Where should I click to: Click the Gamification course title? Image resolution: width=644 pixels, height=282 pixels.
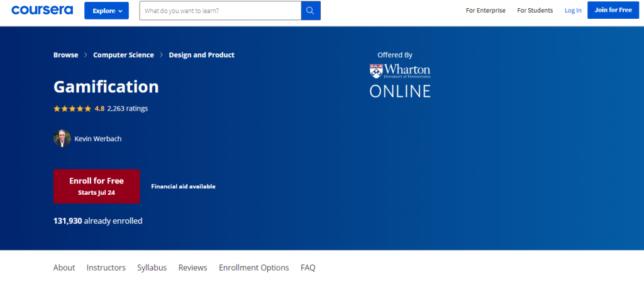pos(106,87)
